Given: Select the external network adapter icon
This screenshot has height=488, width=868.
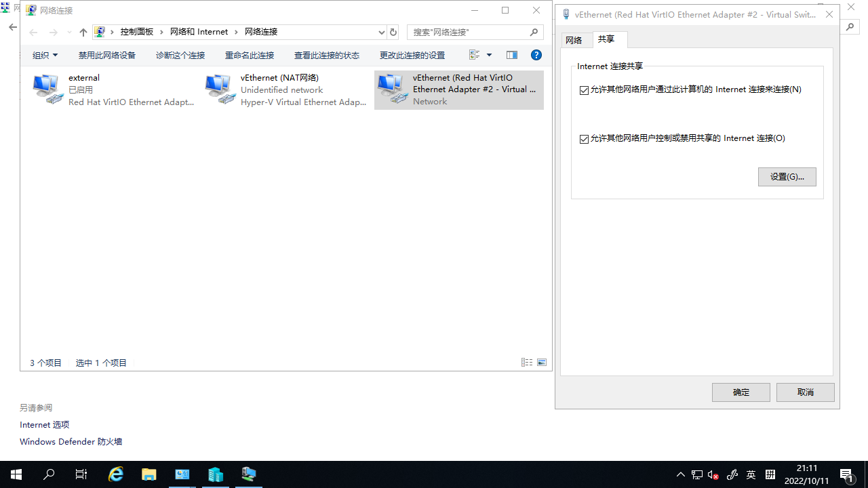Looking at the screenshot, I should point(47,89).
